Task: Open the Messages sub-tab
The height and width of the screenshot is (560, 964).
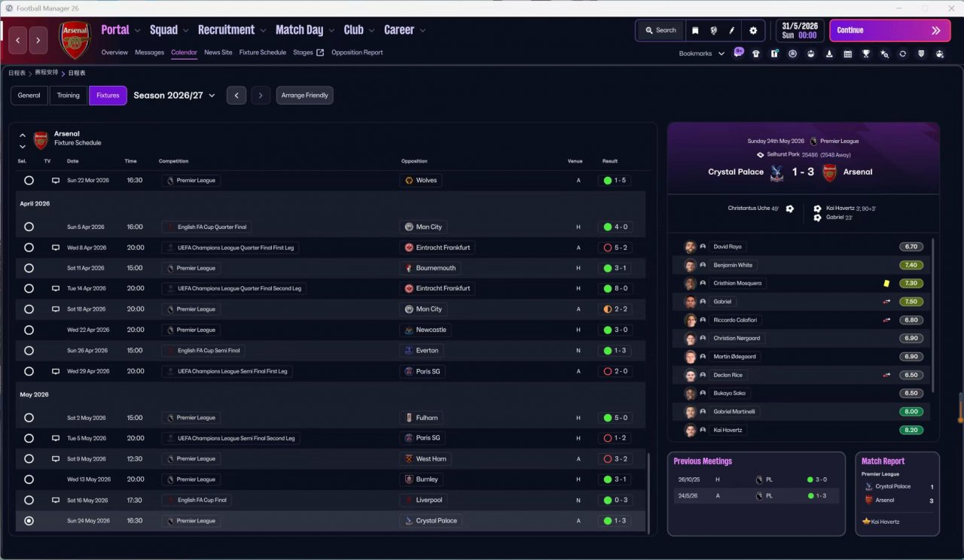Action: (149, 53)
